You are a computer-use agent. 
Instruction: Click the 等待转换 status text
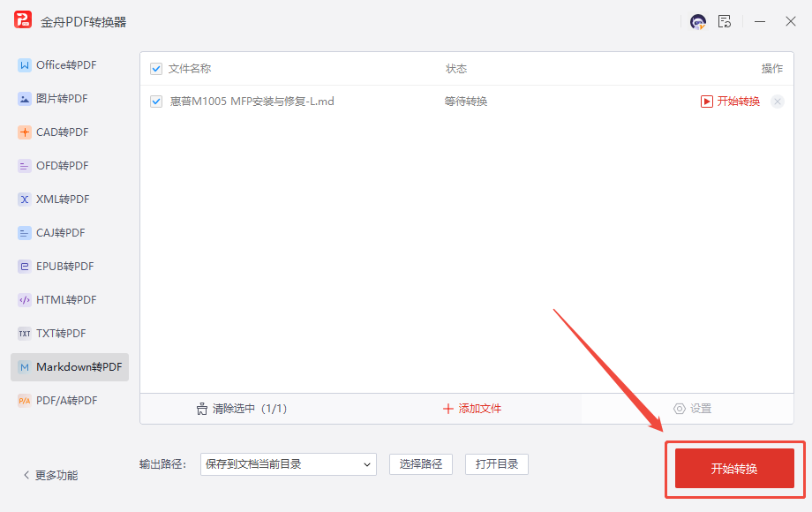465,102
